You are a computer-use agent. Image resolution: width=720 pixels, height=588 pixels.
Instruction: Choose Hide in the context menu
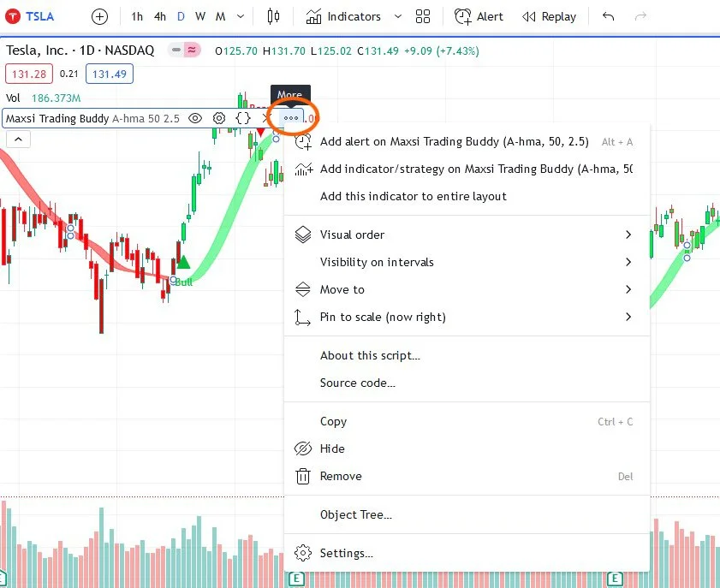click(x=467, y=449)
